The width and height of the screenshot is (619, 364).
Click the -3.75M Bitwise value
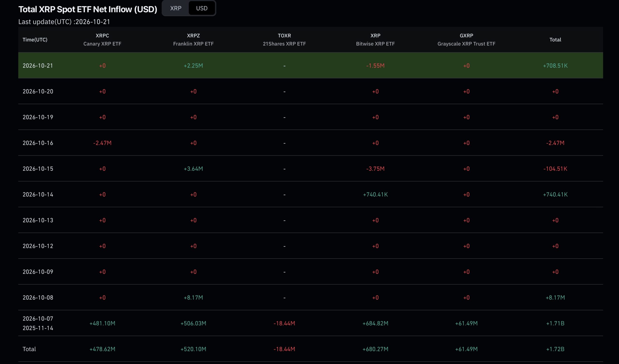tap(375, 169)
